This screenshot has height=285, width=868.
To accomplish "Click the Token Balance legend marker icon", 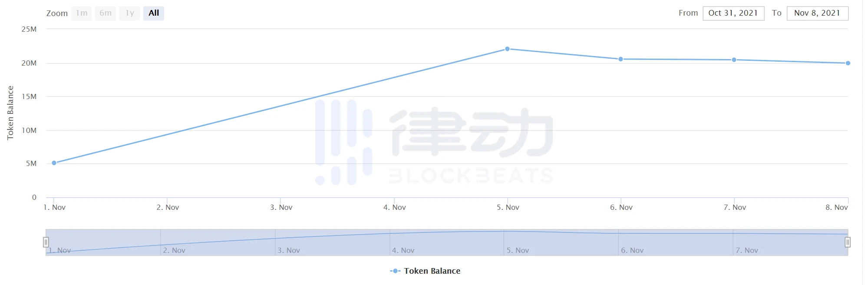I will click(395, 271).
